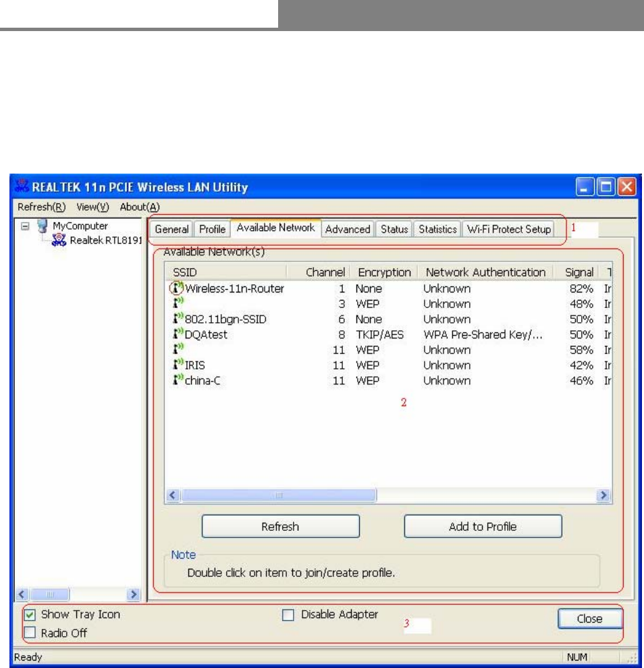This screenshot has width=644, height=668.
Task: Click the unnamed network icon with 58% signal
Action: pyautogui.click(x=178, y=349)
